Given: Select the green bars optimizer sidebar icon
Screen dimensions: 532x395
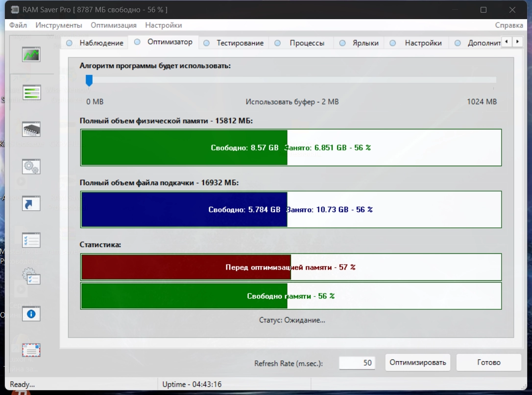Looking at the screenshot, I should (31, 92).
